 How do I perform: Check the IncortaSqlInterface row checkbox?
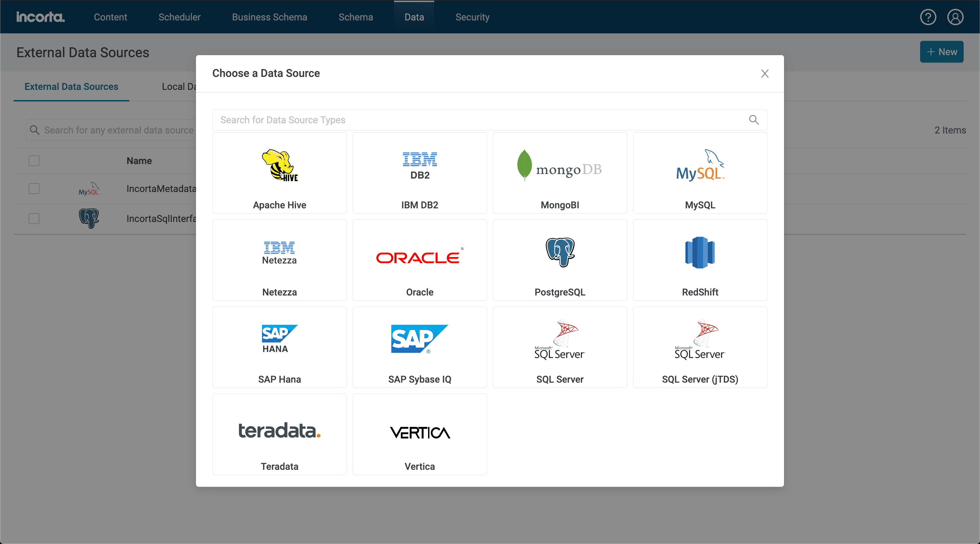tap(34, 219)
